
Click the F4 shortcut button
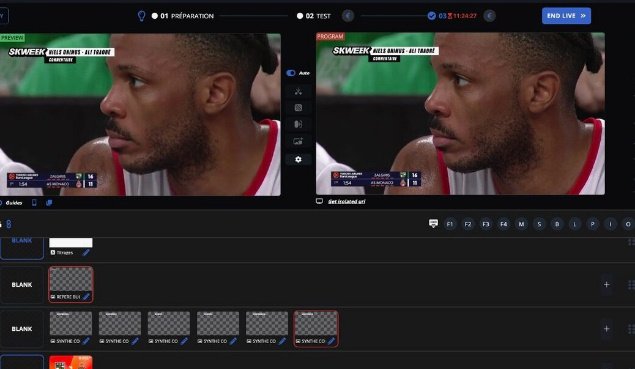click(503, 224)
